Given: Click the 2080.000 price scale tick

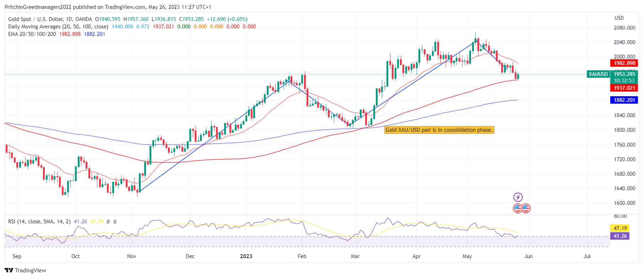Looking at the screenshot, I should (624, 28).
